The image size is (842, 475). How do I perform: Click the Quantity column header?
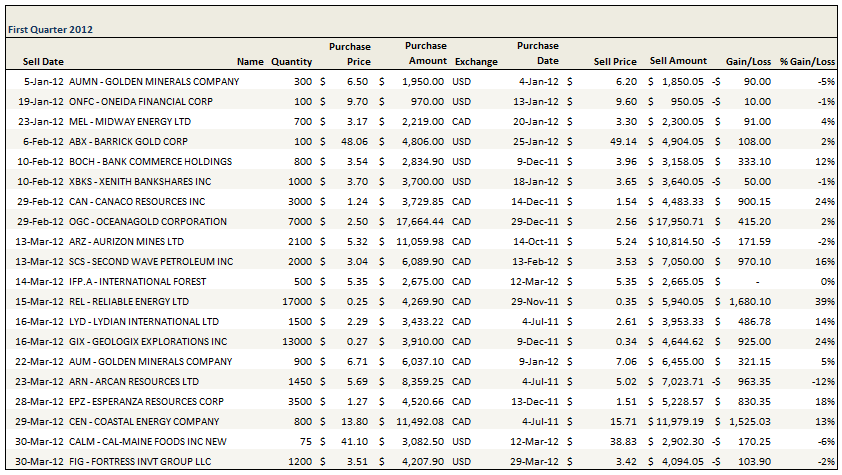(x=291, y=62)
